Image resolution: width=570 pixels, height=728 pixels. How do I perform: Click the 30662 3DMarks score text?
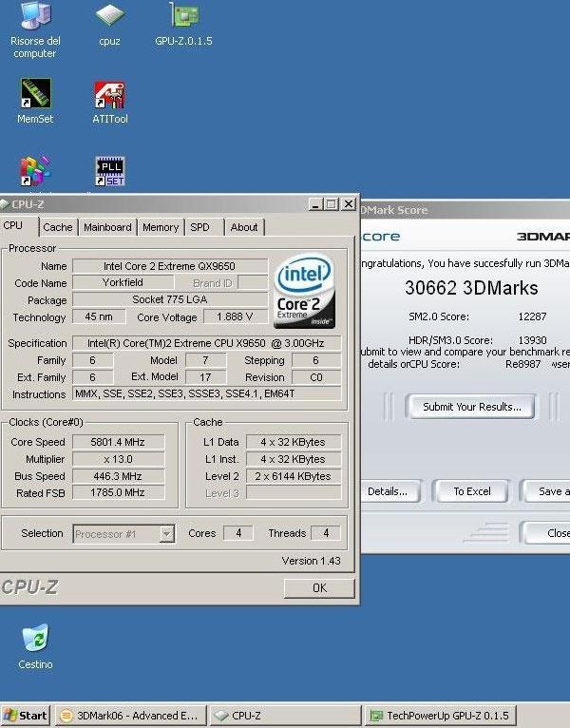coord(471,288)
